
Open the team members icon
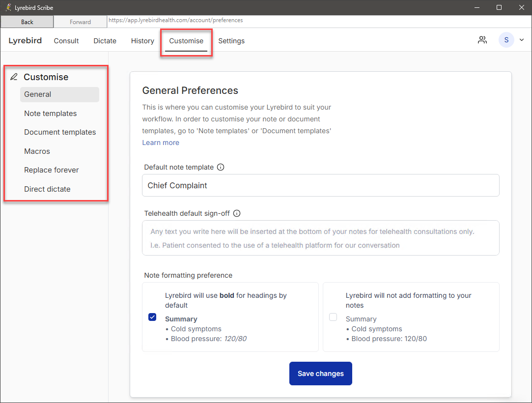click(x=482, y=40)
